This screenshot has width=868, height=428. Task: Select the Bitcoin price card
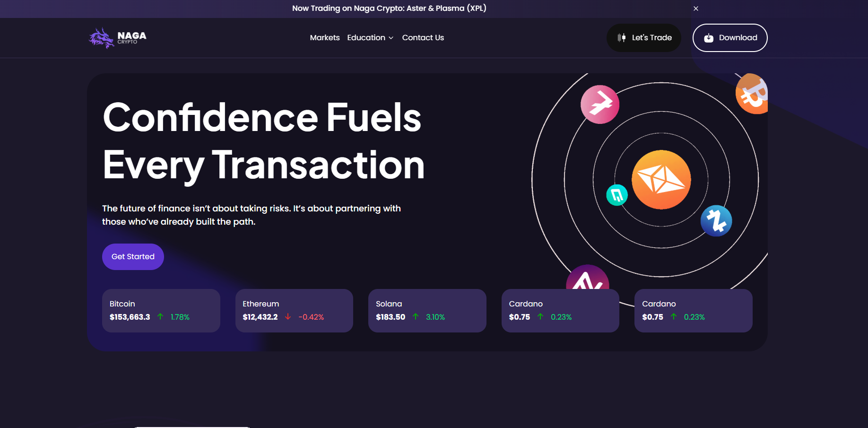pyautogui.click(x=161, y=311)
